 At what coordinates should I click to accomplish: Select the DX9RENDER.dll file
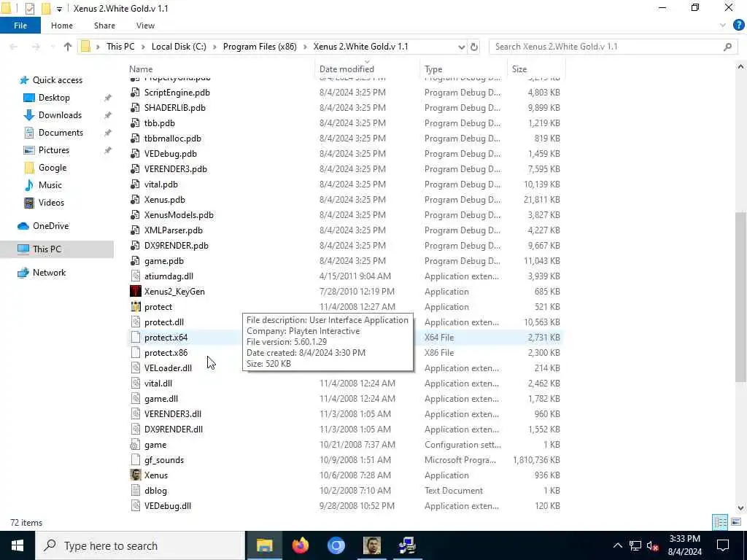174,429
